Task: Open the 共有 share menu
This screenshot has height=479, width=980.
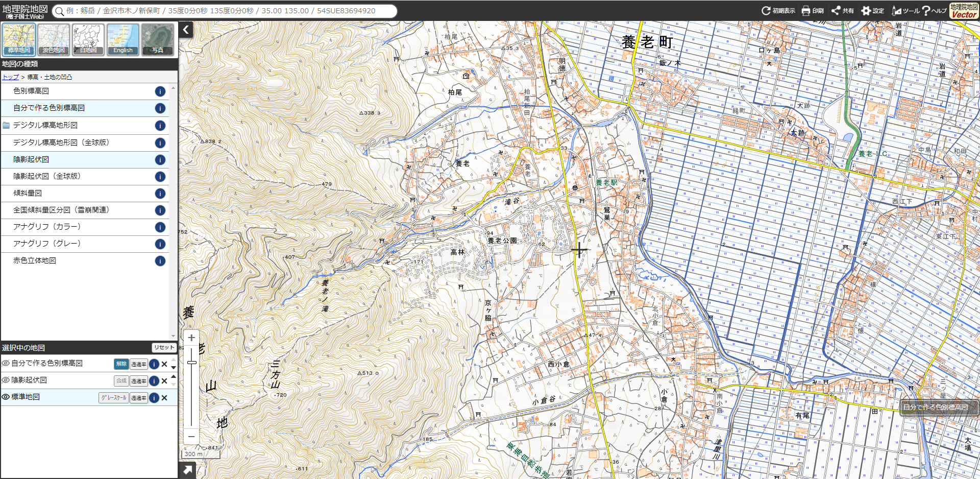Action: pos(842,11)
